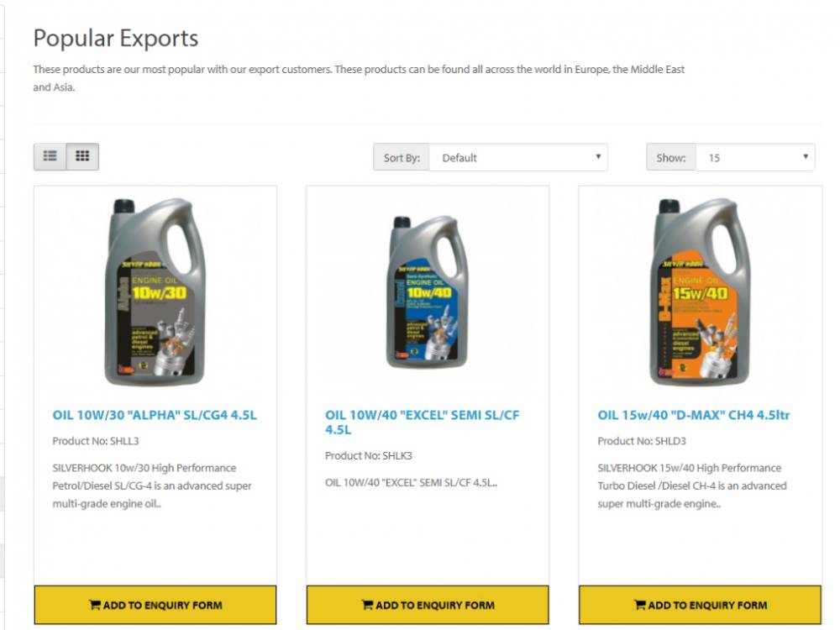Click cart icon on D-Max enquiry button
The image size is (840, 630).
(x=639, y=605)
